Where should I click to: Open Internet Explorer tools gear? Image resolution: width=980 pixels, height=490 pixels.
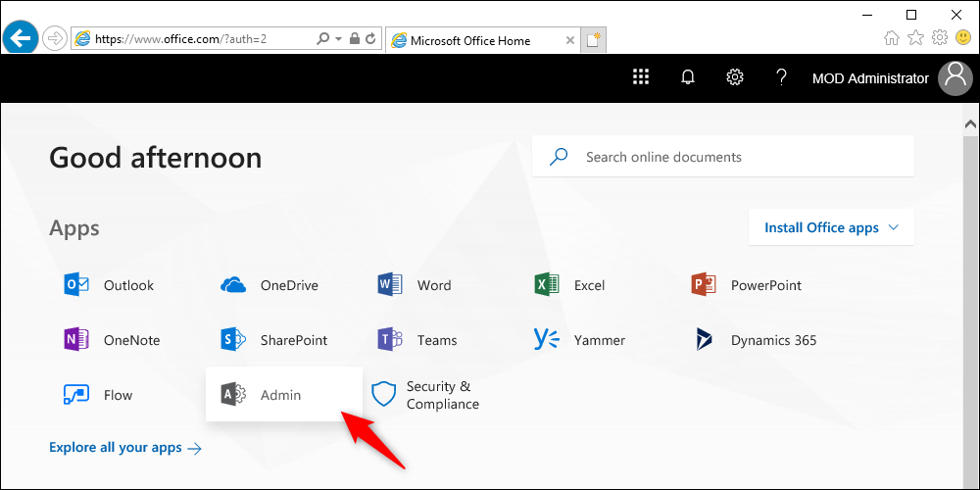[x=940, y=39]
